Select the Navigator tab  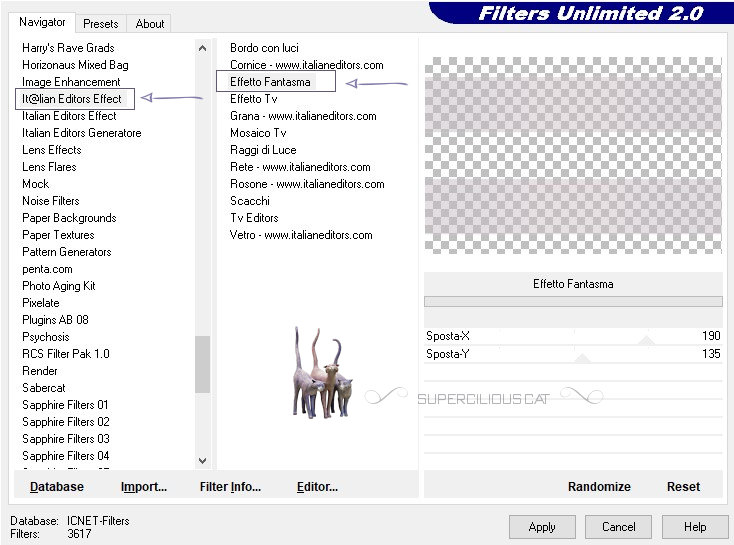(x=42, y=22)
